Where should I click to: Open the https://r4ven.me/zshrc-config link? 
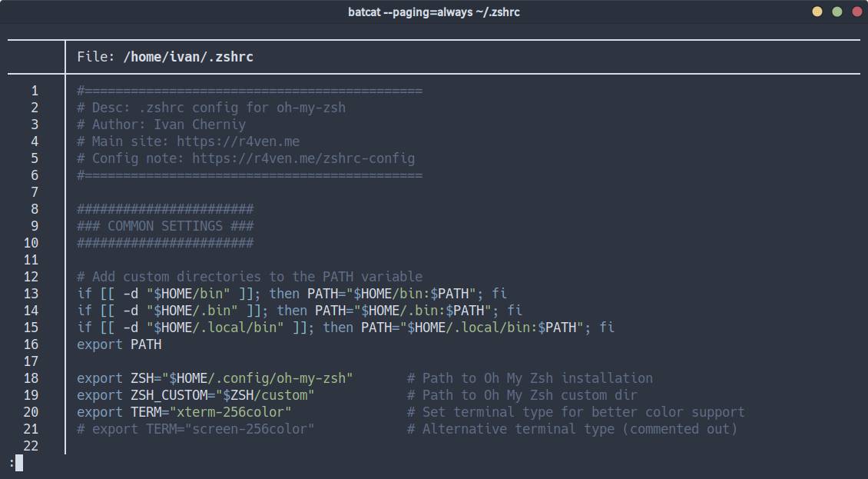click(303, 158)
